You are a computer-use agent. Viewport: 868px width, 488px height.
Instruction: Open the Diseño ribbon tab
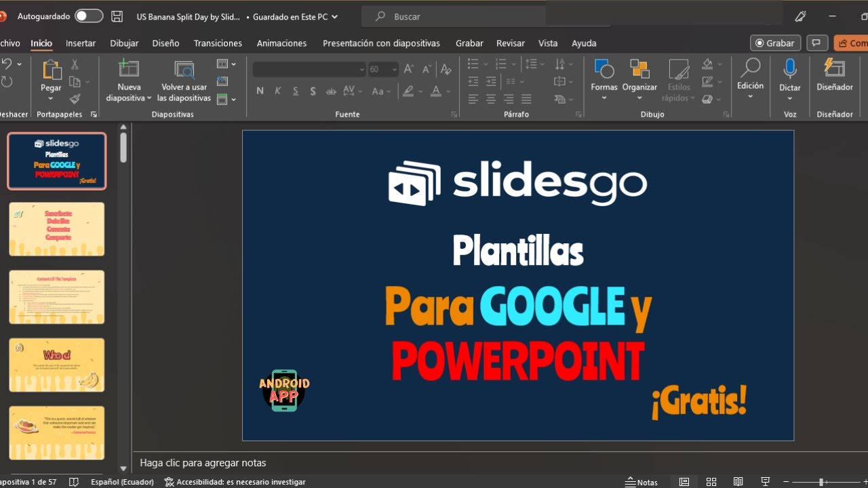coord(165,43)
